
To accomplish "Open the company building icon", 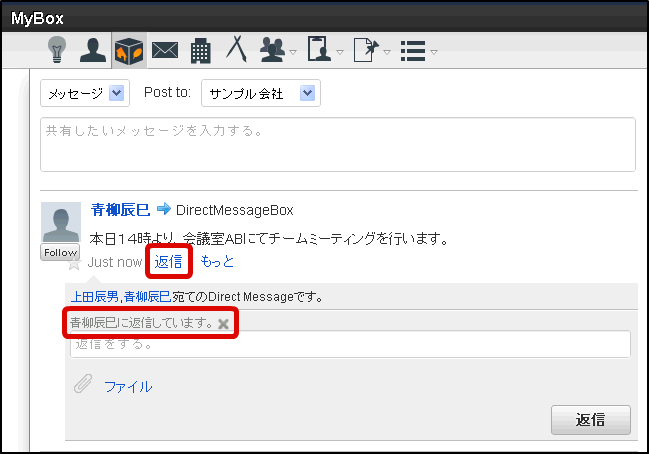I will point(201,50).
